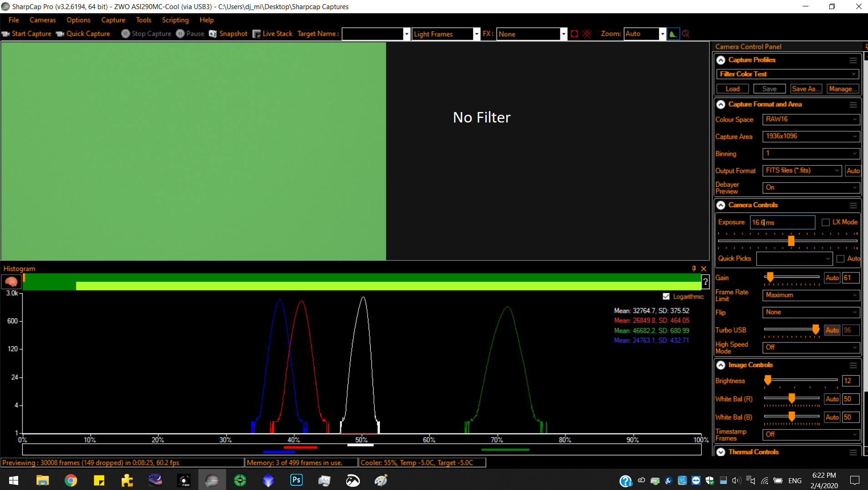Image resolution: width=868 pixels, height=490 pixels.
Task: Toggle the Output Format Auto button
Action: 853,171
